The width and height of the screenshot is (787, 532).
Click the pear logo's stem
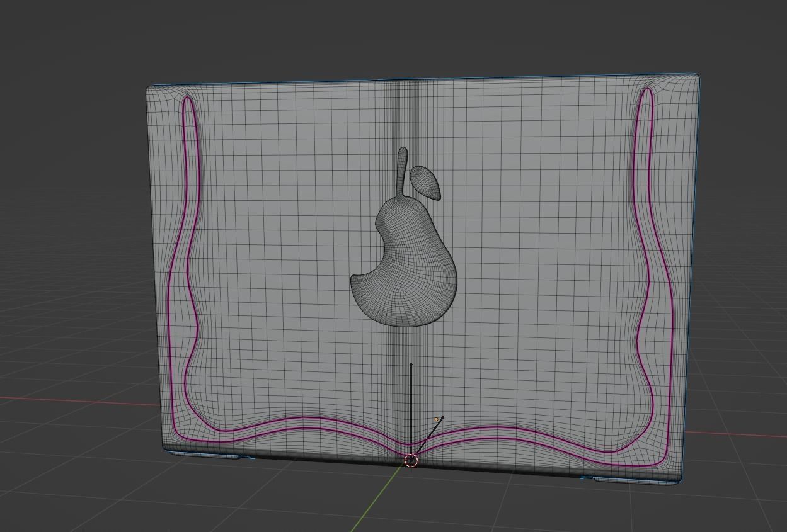402,171
